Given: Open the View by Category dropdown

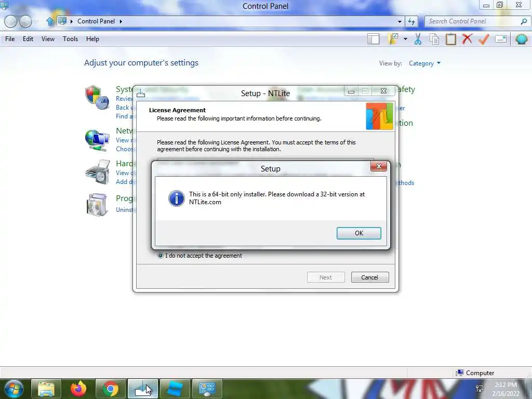Looking at the screenshot, I should coord(424,63).
